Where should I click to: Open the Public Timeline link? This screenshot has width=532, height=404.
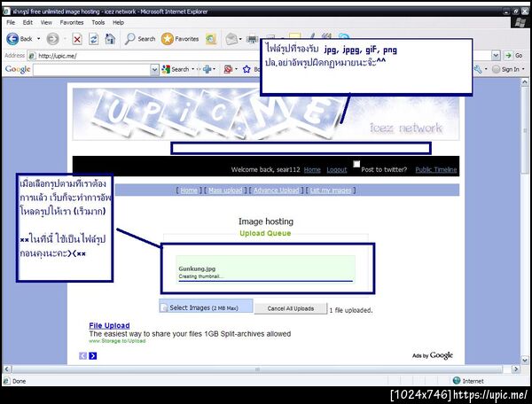click(436, 169)
